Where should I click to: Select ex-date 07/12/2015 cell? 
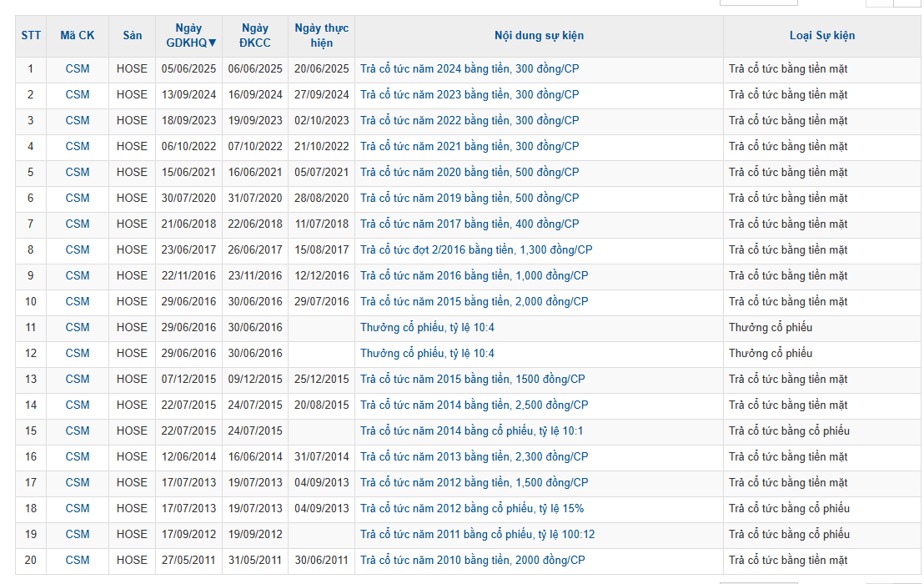tap(188, 380)
